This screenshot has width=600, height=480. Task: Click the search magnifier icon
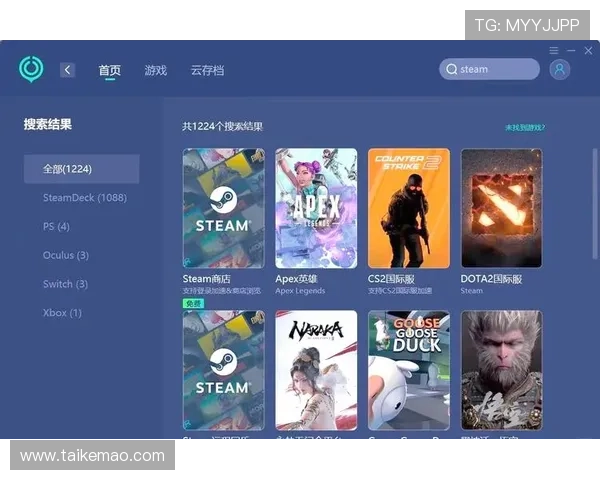coord(452,70)
